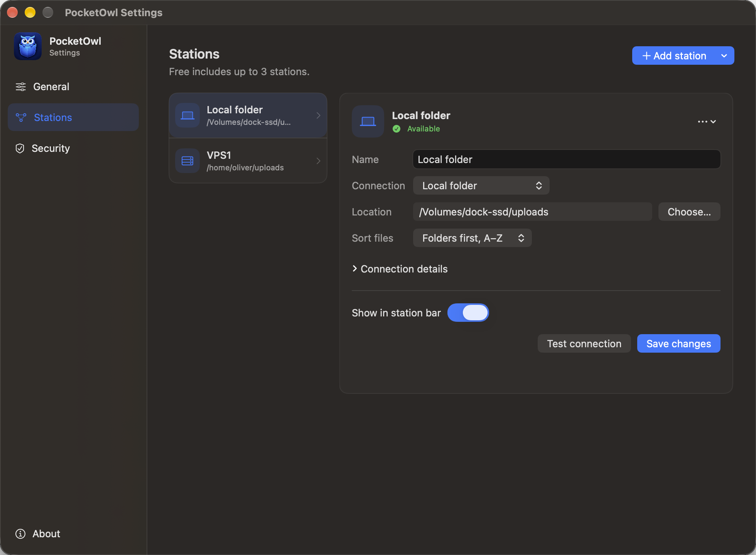Open the Add station dropdown arrow

tap(724, 56)
